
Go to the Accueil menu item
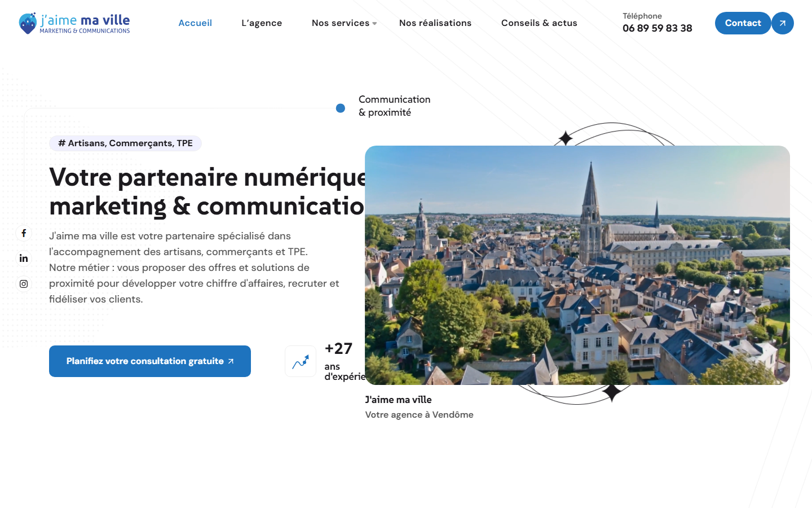tap(195, 23)
